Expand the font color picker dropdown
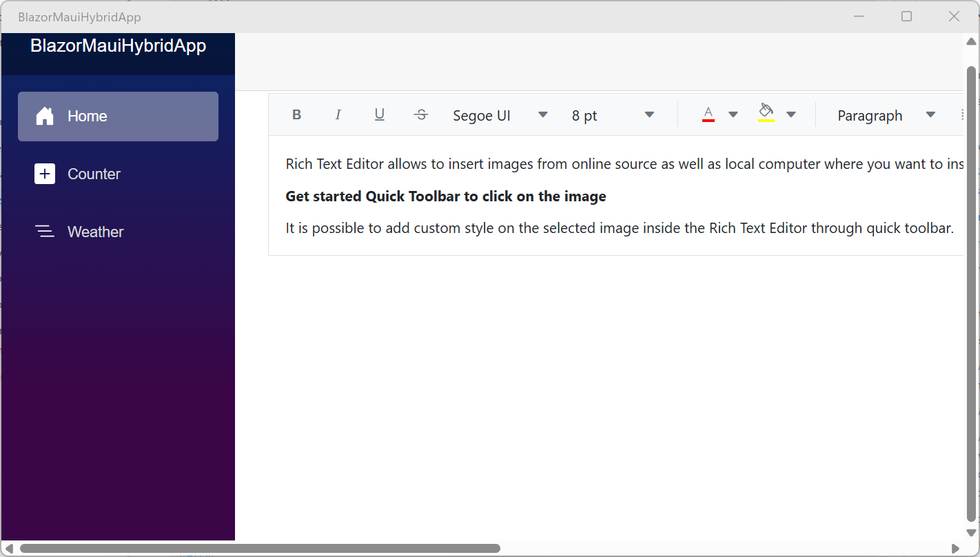980x557 pixels. pyautogui.click(x=733, y=114)
